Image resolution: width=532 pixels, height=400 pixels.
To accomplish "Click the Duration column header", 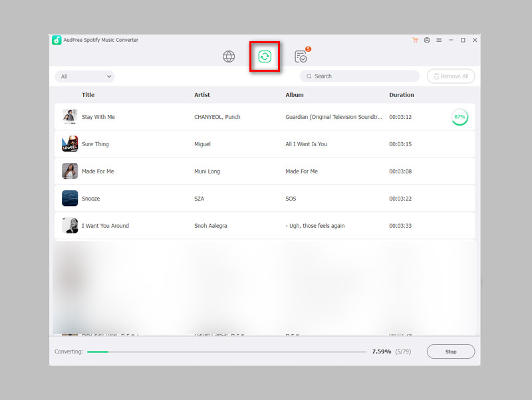I will [x=402, y=95].
